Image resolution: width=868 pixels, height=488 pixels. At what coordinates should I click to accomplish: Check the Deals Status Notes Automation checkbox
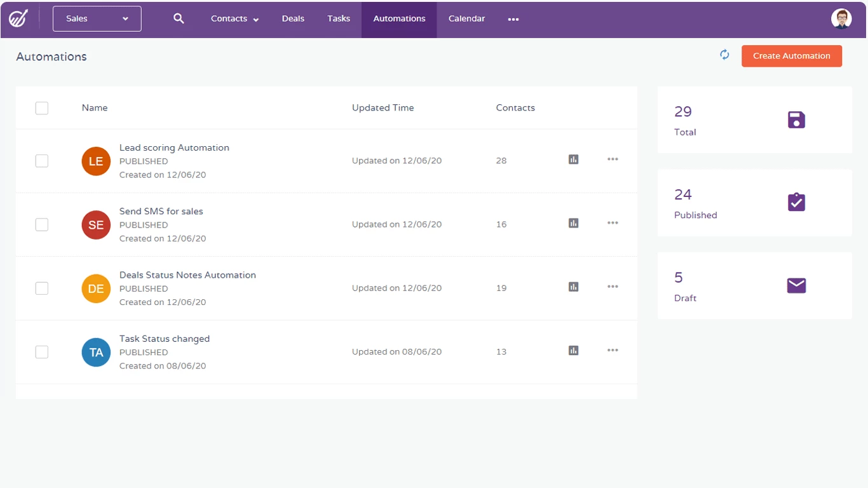coord(42,288)
